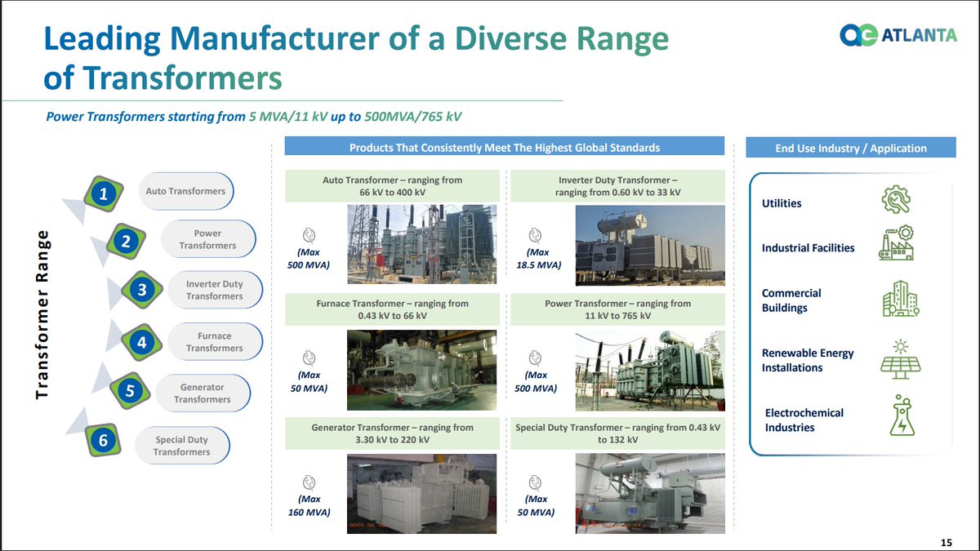
Task: Click numbered badge 1 for Auto Transformers
Action: 104,194
